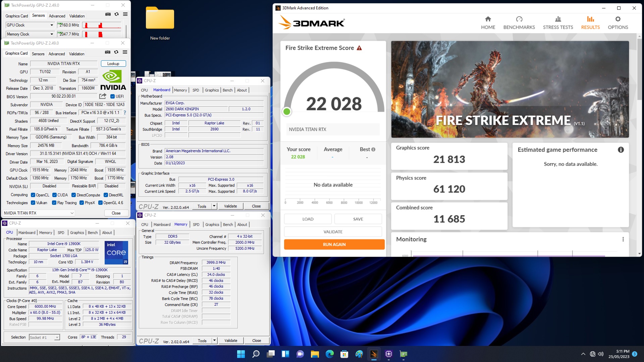Click Validate in CPU-Z Mainboard window

click(230, 206)
